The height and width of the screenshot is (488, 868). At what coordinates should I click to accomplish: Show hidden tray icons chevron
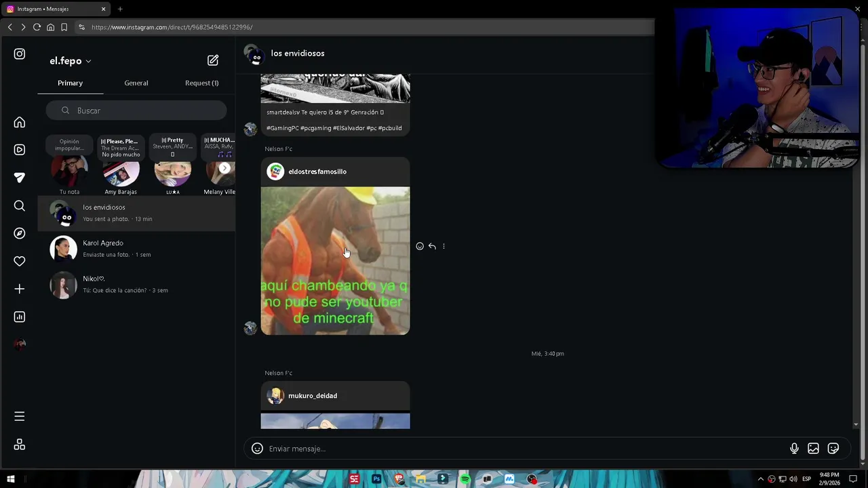760,479
